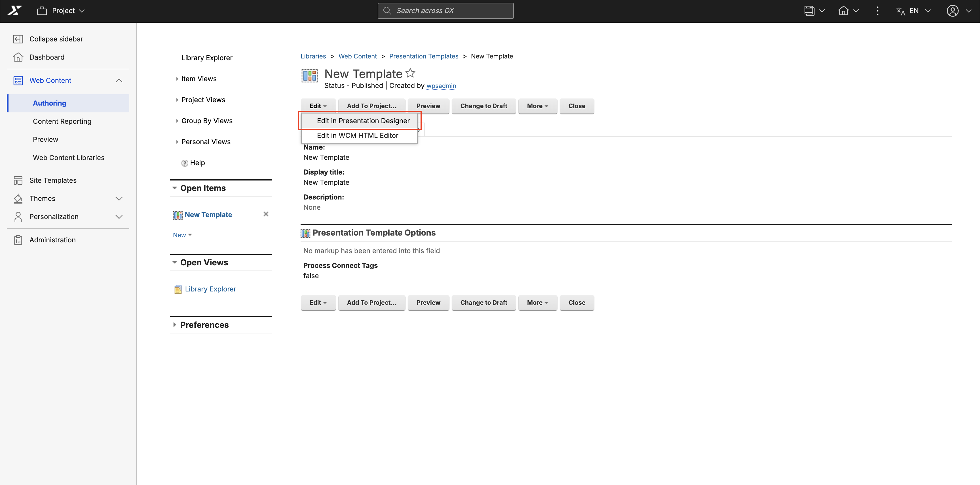
Task: Focus the Search across DX field
Action: [445, 11]
